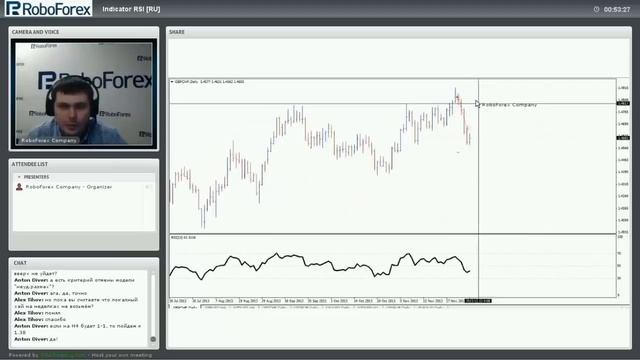Image resolution: width=640 pixels, height=360 pixels.
Task: Select RoboForex Company - Organizer attendee row
Action: 84,187
